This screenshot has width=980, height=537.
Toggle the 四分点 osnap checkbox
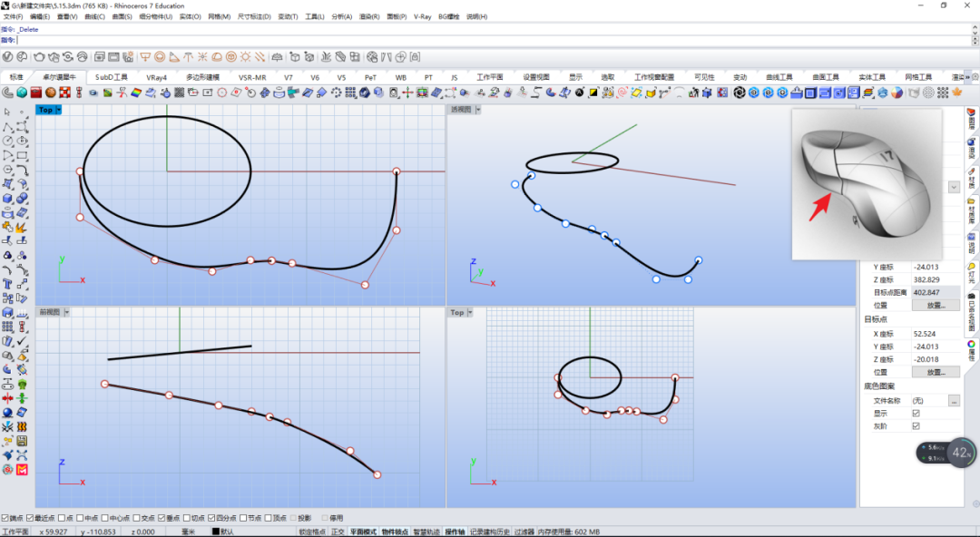(211, 518)
